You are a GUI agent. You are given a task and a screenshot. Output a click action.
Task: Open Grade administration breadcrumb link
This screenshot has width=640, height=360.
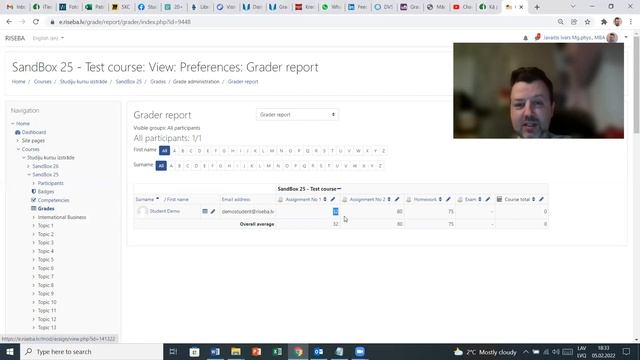point(196,82)
